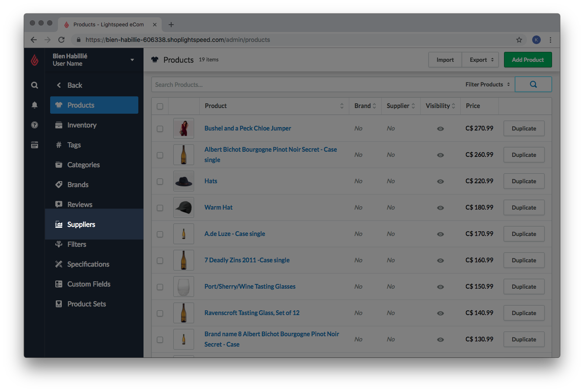
Task: Click the Custom Fields icon
Action: point(59,284)
